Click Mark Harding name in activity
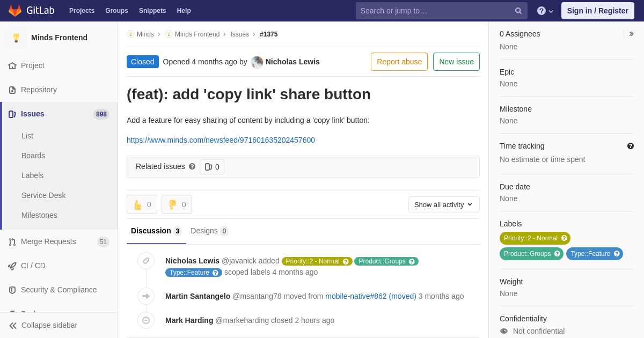The height and width of the screenshot is (338, 644). 189,320
